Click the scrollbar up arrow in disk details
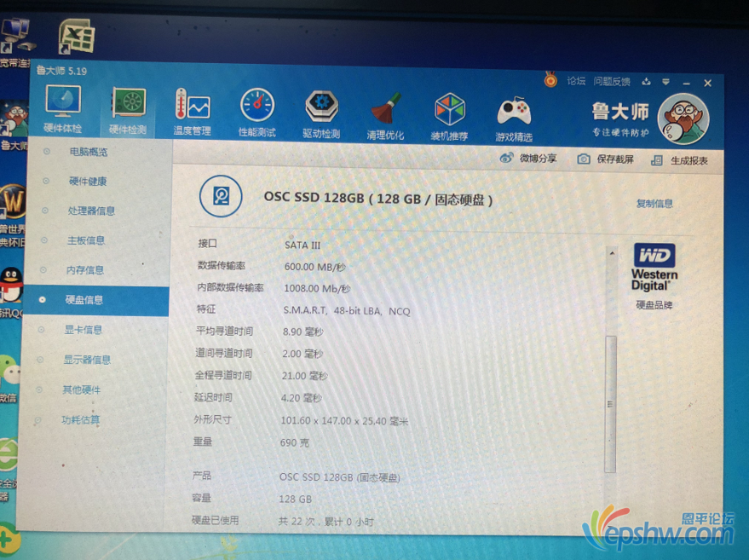 (x=612, y=253)
